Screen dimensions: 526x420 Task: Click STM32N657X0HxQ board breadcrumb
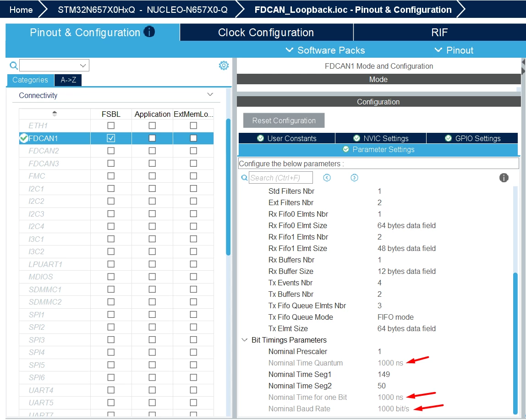[x=142, y=10]
